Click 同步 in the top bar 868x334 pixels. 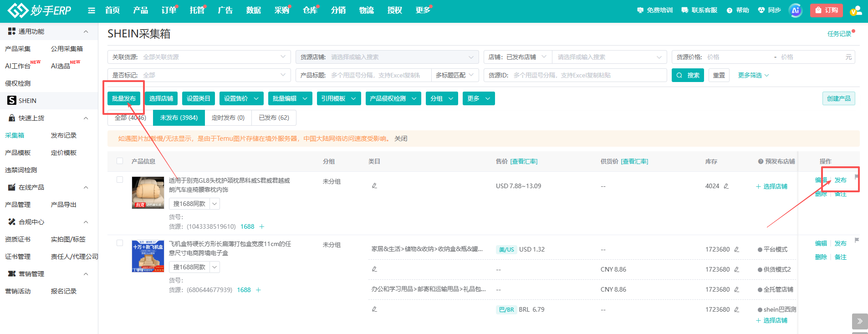pos(770,10)
